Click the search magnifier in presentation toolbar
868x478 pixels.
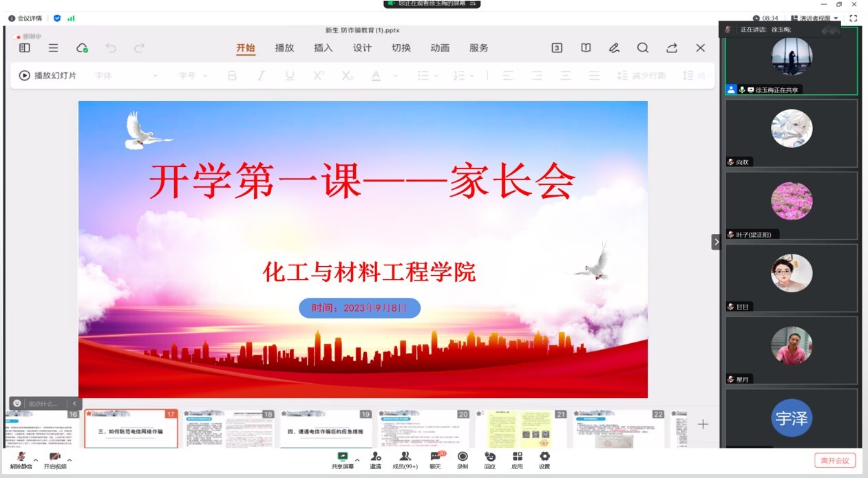pyautogui.click(x=642, y=48)
